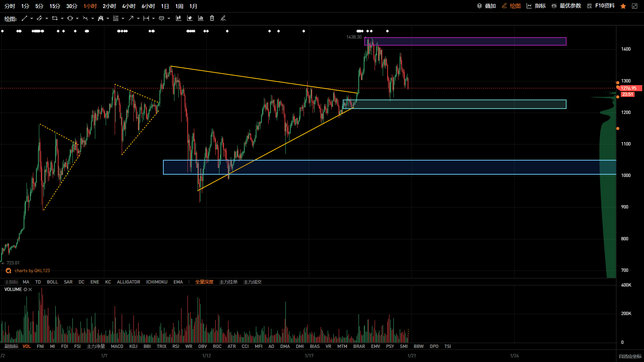The height and width of the screenshot is (362, 644).
Task: Switch to the 4小时 timeframe
Action: coord(129,6)
